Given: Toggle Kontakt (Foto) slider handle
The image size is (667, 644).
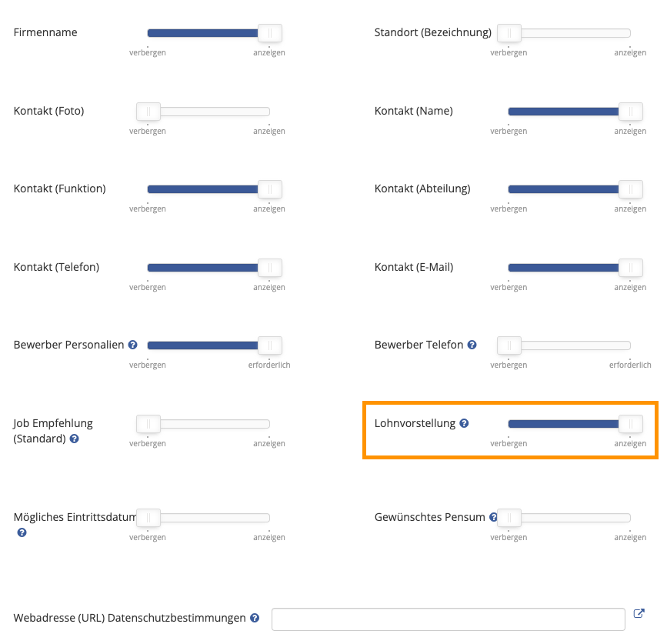Looking at the screenshot, I should (x=148, y=112).
